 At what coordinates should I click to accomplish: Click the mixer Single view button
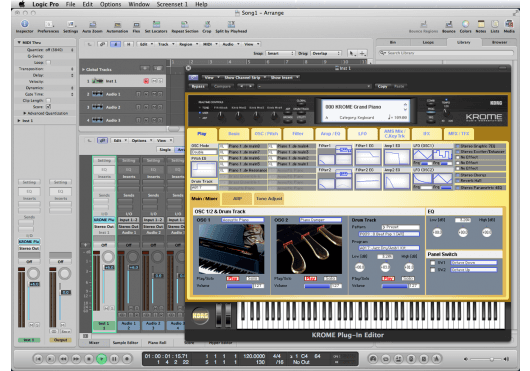point(165,149)
